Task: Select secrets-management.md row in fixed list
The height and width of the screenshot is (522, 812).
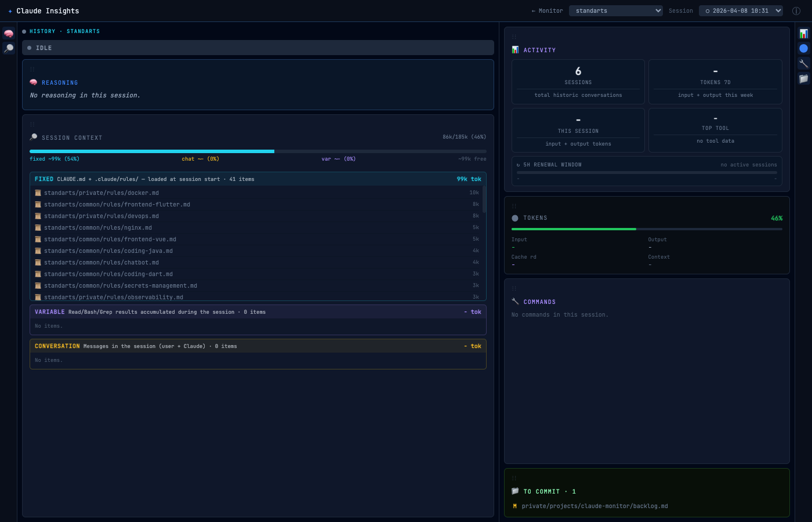Action: pyautogui.click(x=256, y=286)
